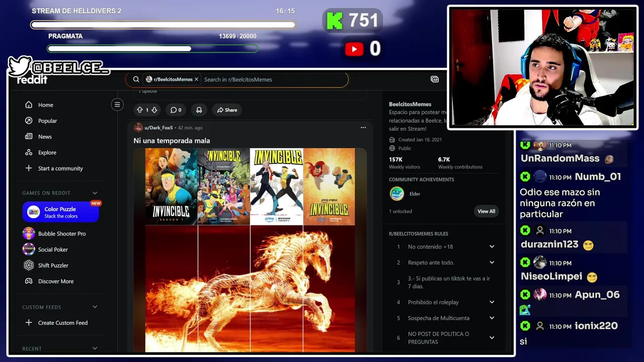Click Start a community
The image size is (644, 362).
tap(60, 168)
